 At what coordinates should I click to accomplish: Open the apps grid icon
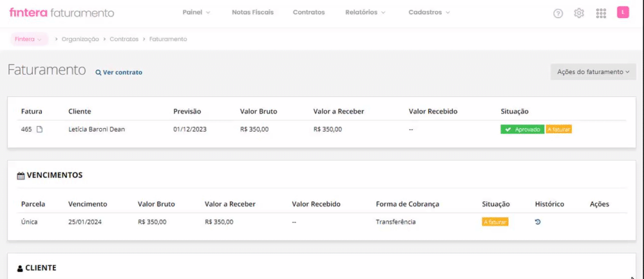click(601, 13)
